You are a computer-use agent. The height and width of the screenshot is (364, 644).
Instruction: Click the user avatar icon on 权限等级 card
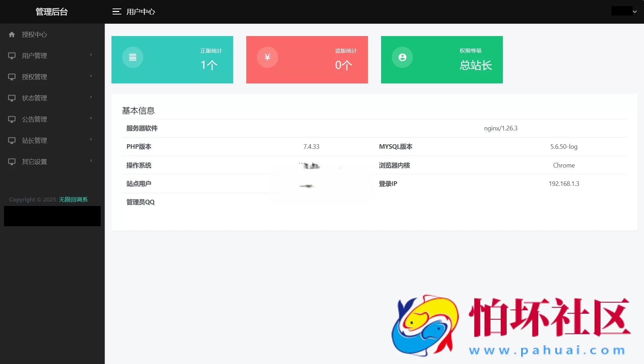402,57
